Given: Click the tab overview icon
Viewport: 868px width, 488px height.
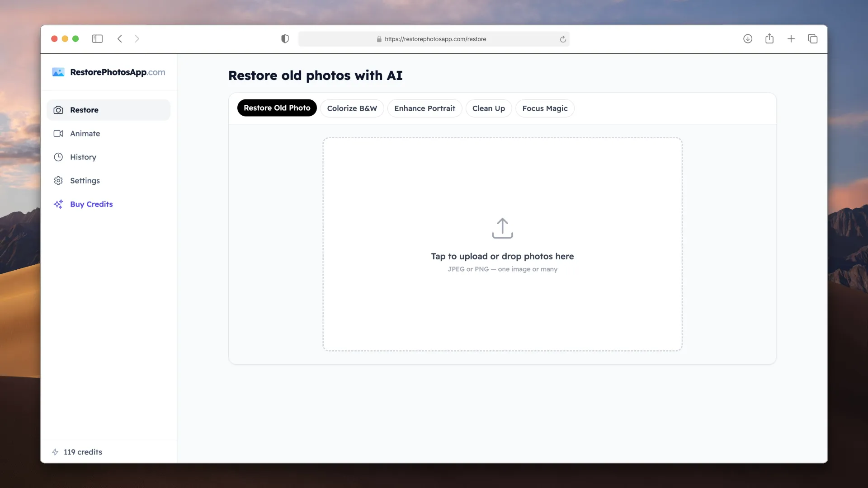Looking at the screenshot, I should [812, 39].
